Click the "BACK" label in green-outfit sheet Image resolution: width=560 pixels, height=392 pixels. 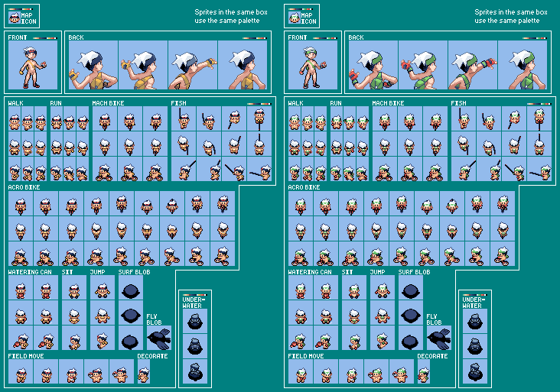(x=356, y=37)
